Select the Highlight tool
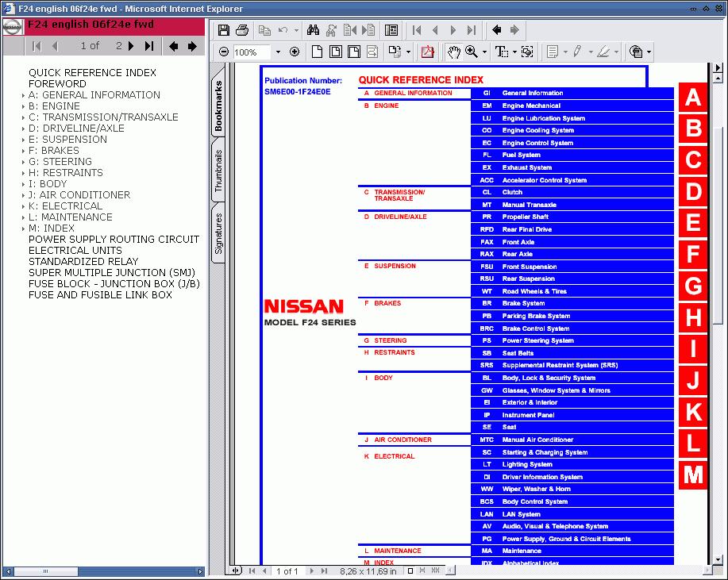Image resolution: width=728 pixels, height=580 pixels. coord(603,52)
